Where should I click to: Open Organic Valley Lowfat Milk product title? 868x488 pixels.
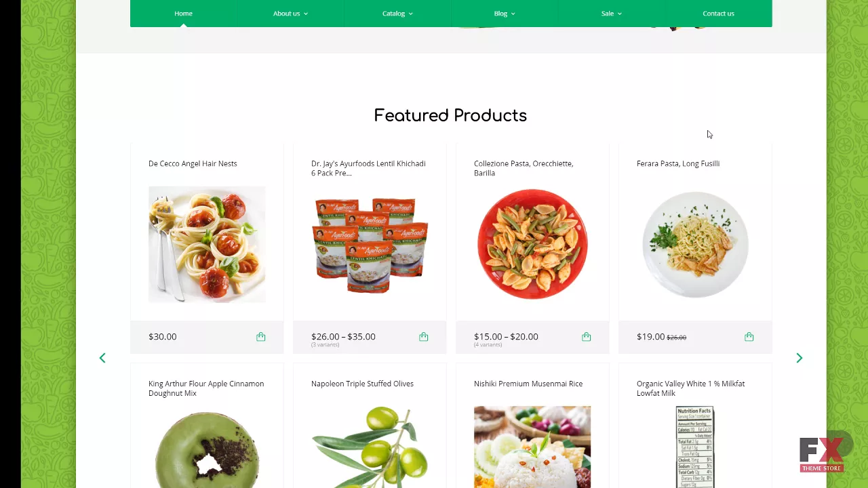pyautogui.click(x=690, y=388)
